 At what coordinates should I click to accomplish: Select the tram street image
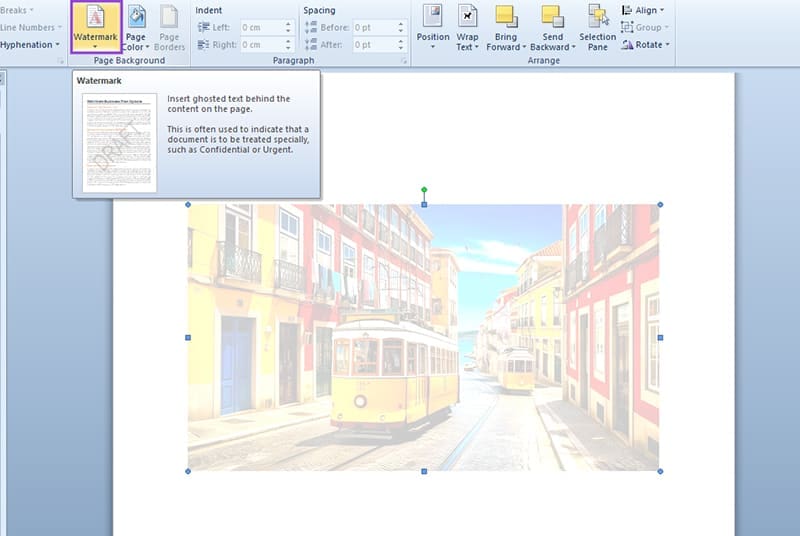(423, 337)
